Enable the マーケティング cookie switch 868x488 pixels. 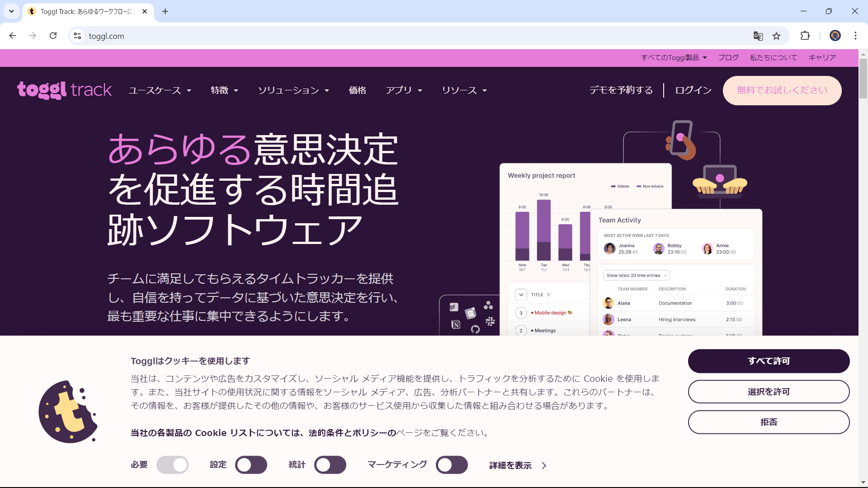[452, 465]
